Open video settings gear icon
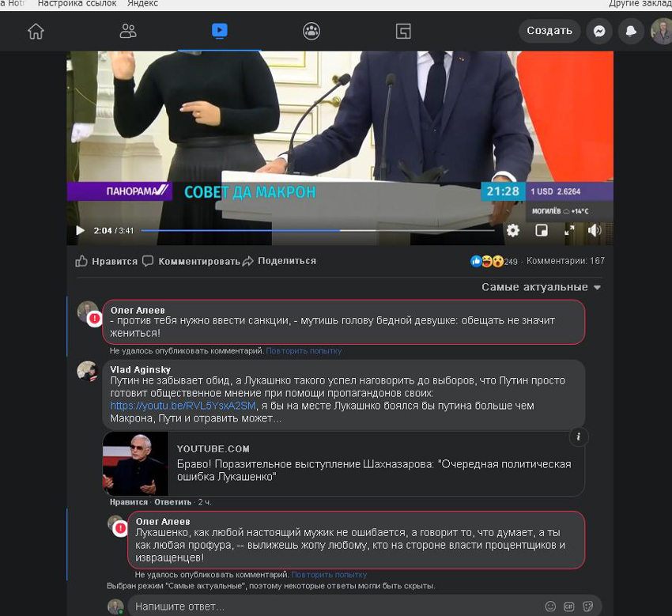 (x=513, y=231)
